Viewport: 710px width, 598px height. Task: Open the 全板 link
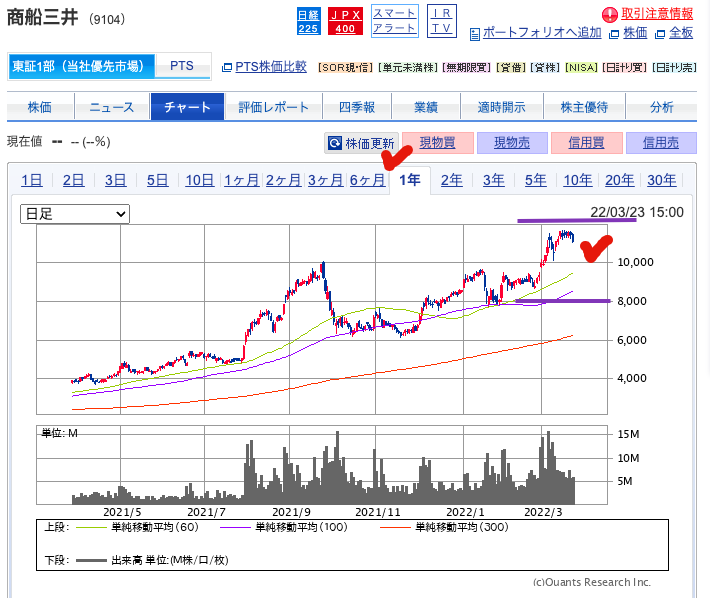681,33
